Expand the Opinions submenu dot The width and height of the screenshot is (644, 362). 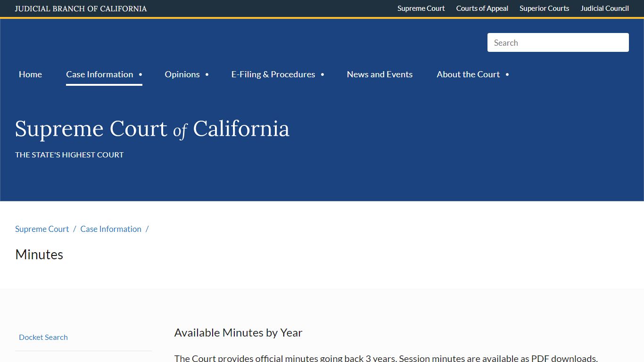(207, 74)
